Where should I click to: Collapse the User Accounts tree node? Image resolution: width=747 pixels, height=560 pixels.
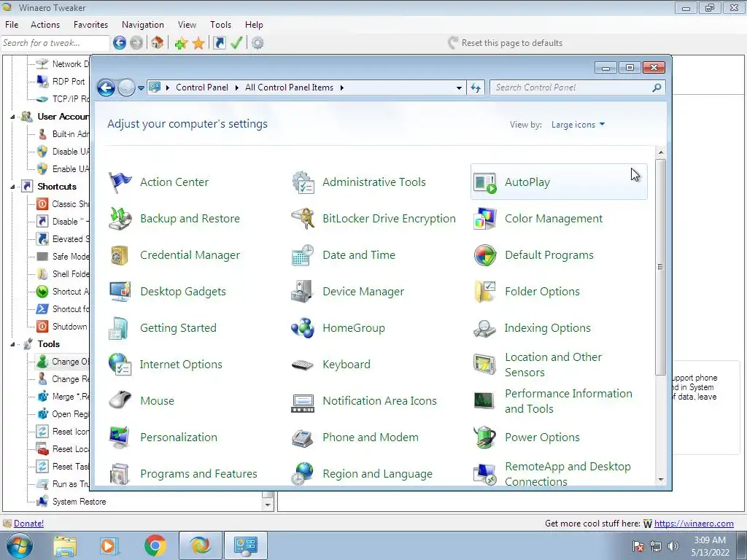tap(13, 117)
